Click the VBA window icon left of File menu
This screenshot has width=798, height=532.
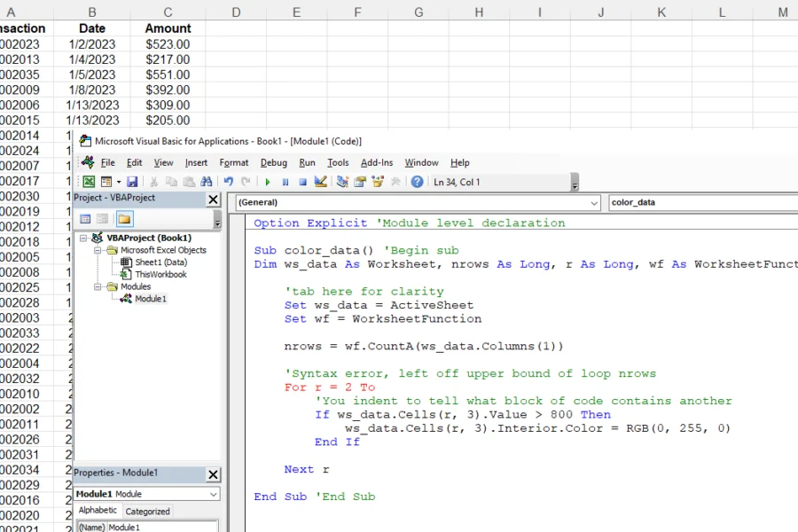tap(88, 162)
